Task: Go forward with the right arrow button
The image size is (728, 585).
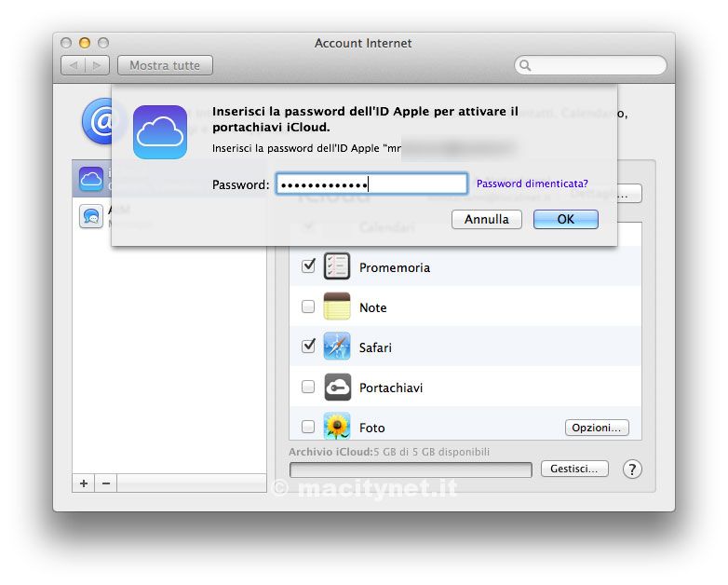Action: pyautogui.click(x=97, y=65)
